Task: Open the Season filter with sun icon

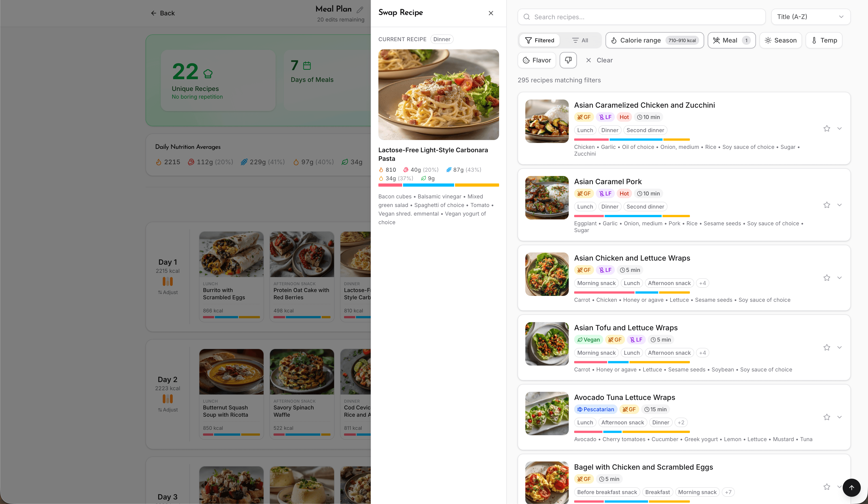Action: (781, 40)
